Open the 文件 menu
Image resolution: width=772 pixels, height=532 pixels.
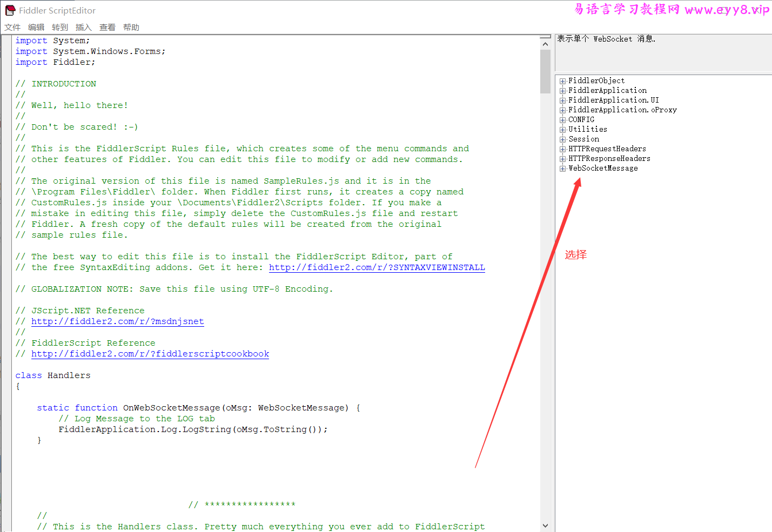pos(12,28)
